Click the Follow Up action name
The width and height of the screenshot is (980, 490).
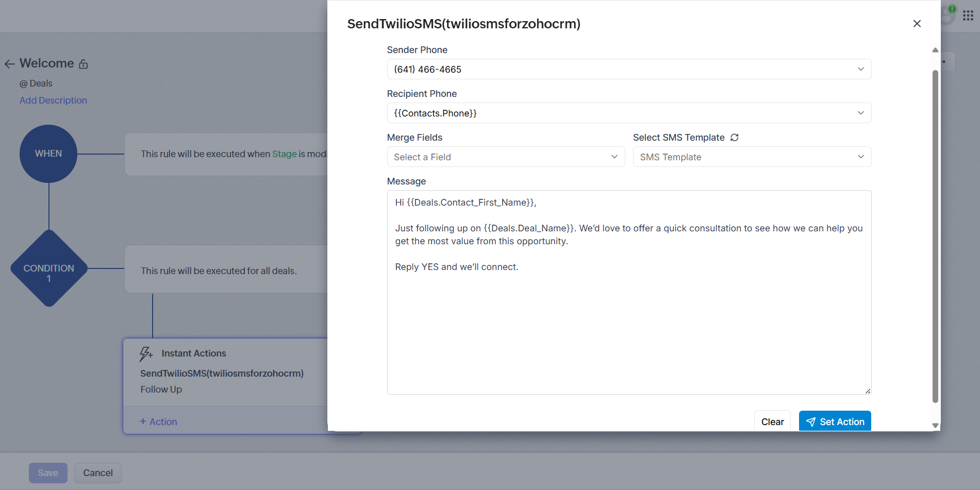161,390
